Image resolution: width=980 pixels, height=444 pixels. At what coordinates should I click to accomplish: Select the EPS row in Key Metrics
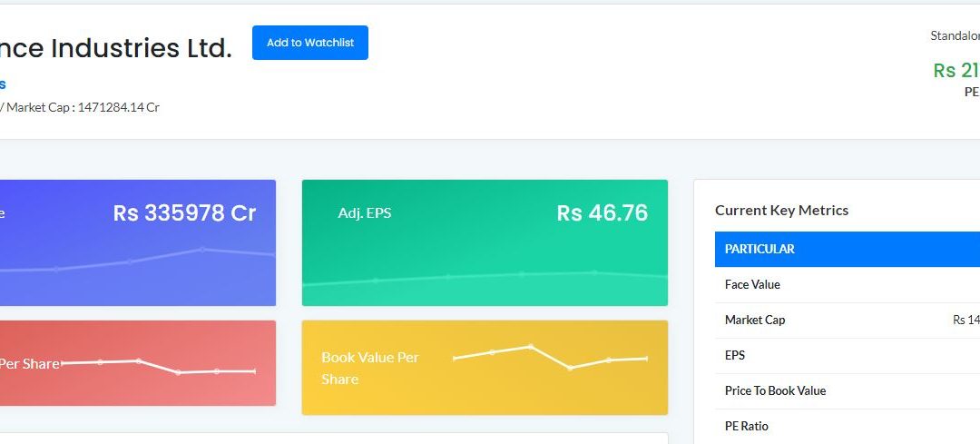(x=848, y=356)
